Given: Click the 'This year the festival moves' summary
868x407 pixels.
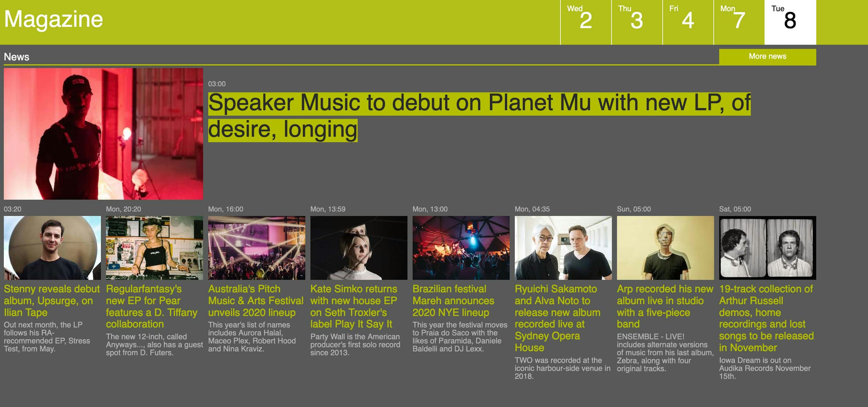Looking at the screenshot, I should [460, 337].
